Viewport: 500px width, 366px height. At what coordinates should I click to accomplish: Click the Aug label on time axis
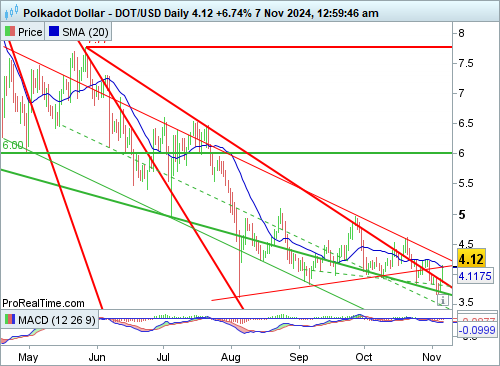(x=231, y=357)
